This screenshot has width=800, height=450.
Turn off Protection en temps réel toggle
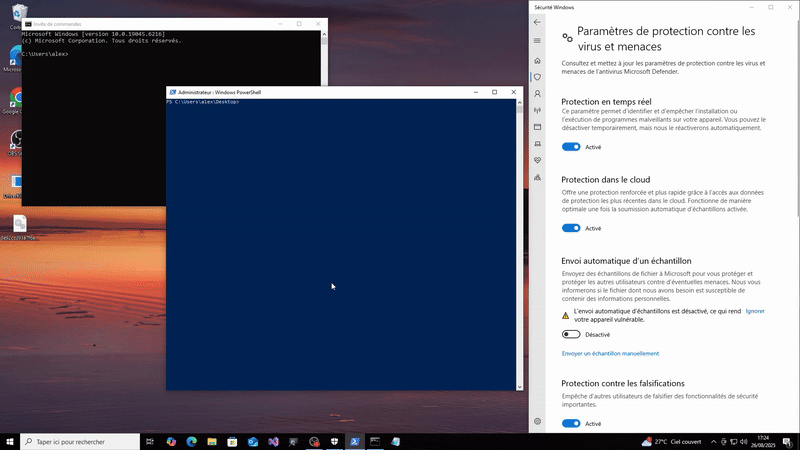[x=571, y=147]
